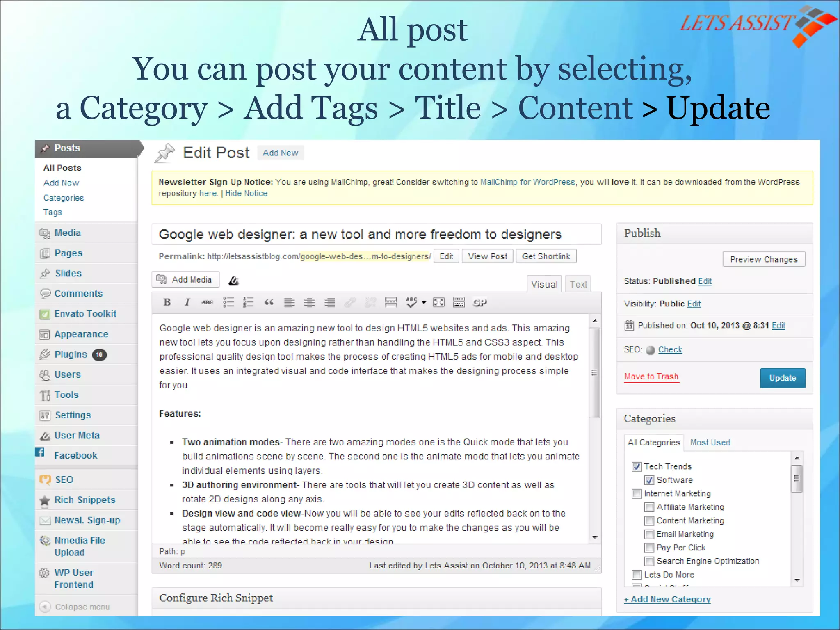
Task: Click the editor scrollbar down arrow
Action: tap(595, 537)
